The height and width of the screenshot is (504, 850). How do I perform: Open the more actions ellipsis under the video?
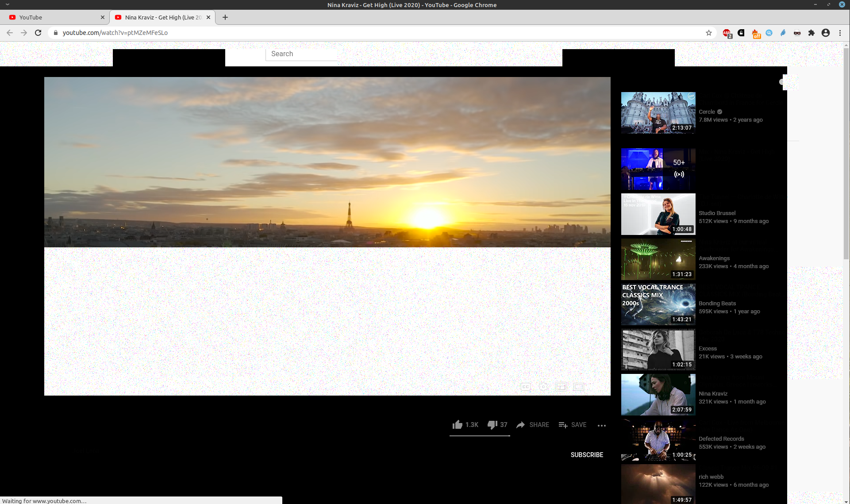click(x=602, y=425)
